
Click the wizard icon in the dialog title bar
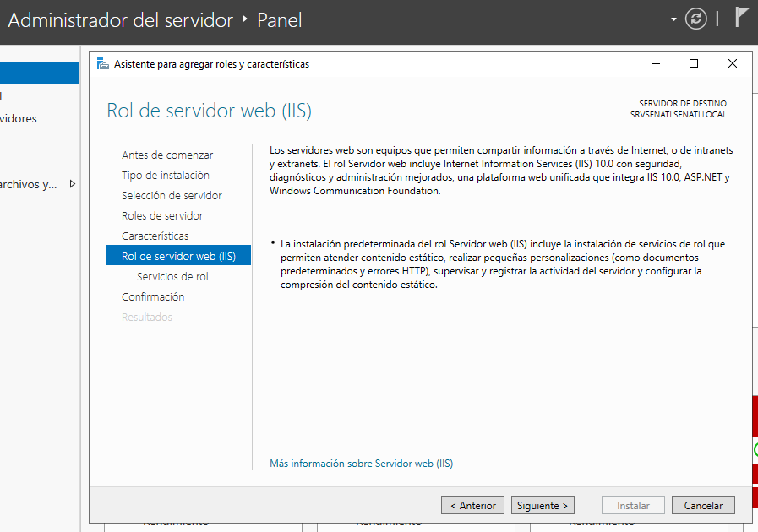click(102, 64)
